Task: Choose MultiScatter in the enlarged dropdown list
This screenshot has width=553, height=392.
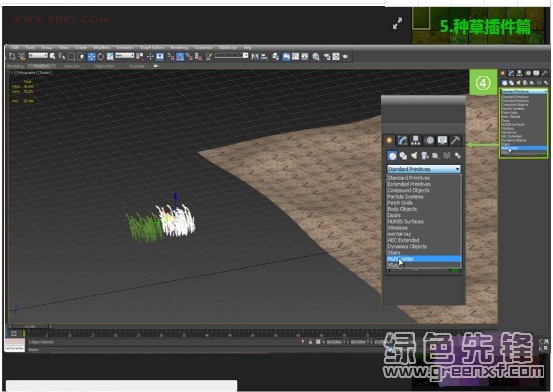Action: (424, 259)
